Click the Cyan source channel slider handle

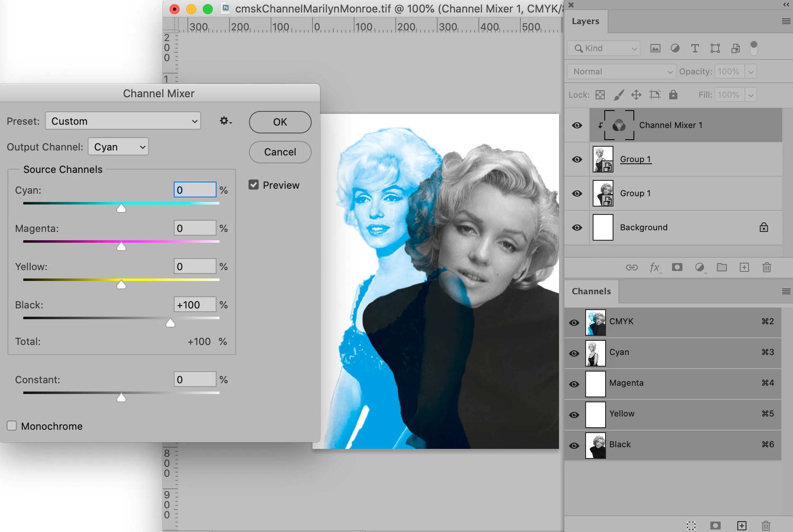(121, 208)
